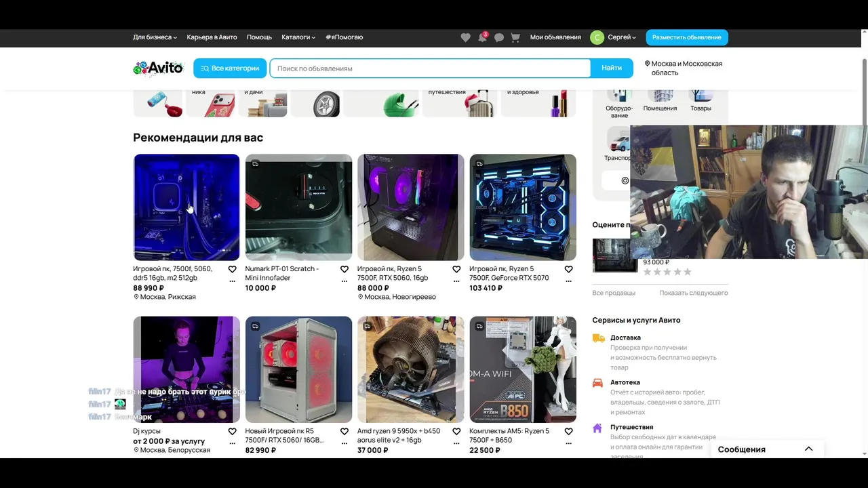The height and width of the screenshot is (488, 868).
Task: Open the Автотека service link
Action: tap(625, 382)
